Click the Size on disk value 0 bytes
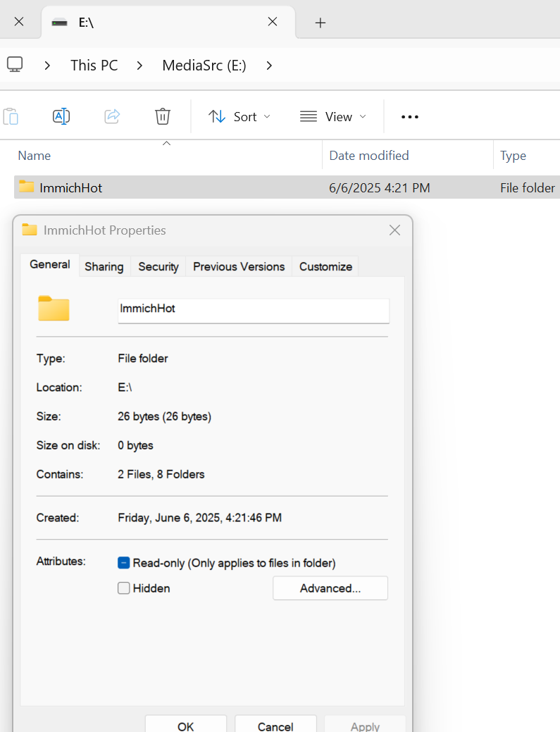 click(x=135, y=445)
